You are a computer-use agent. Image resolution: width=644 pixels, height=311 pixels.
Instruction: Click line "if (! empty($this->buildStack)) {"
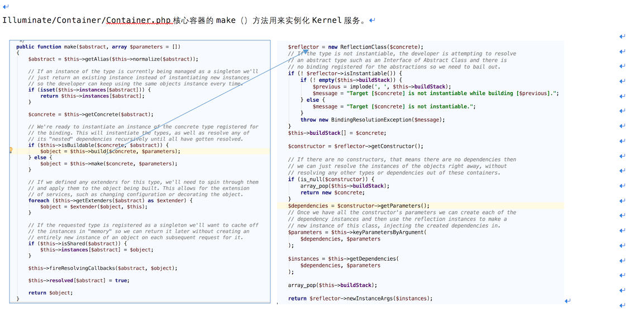[350, 80]
